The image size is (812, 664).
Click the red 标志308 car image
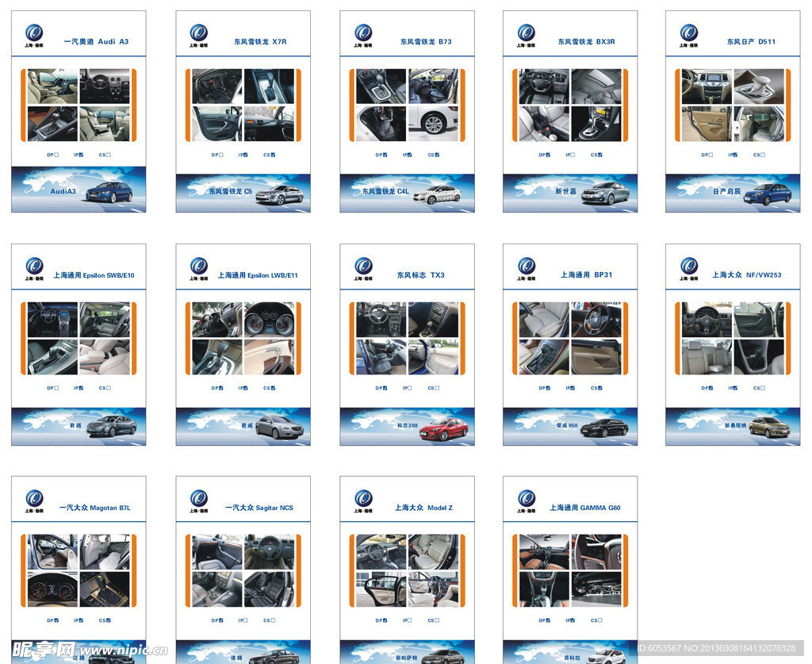(x=444, y=430)
